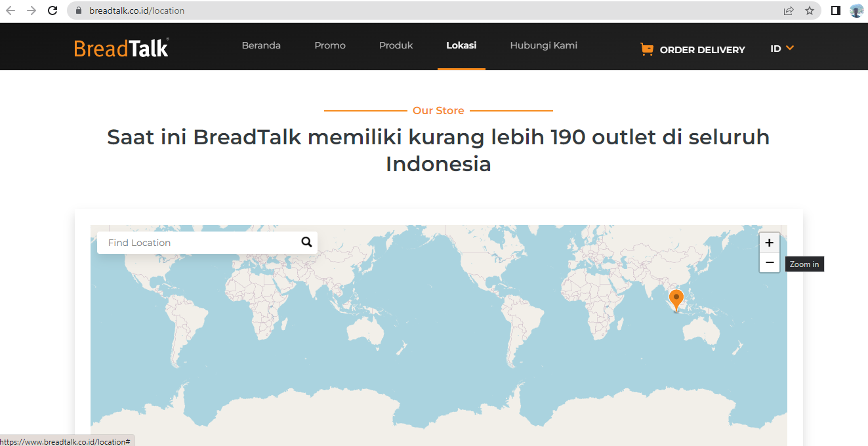
Task: Click the BreadTalk logo
Action: point(121,47)
